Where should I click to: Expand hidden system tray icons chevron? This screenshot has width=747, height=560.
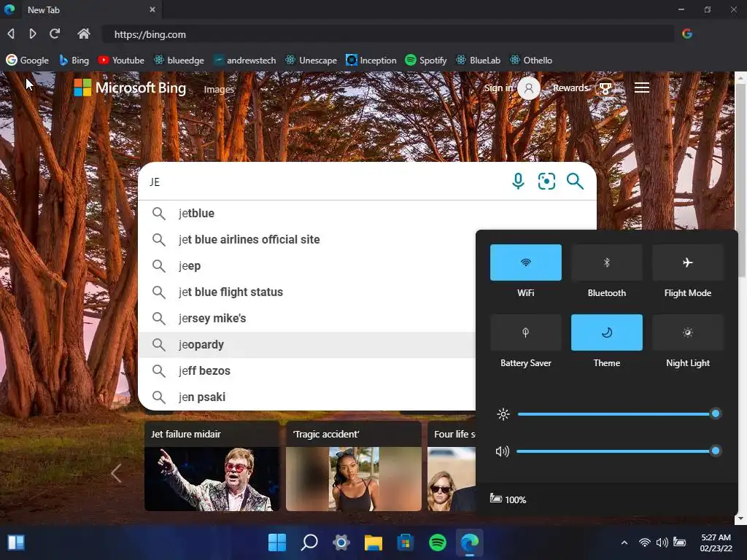(x=624, y=542)
